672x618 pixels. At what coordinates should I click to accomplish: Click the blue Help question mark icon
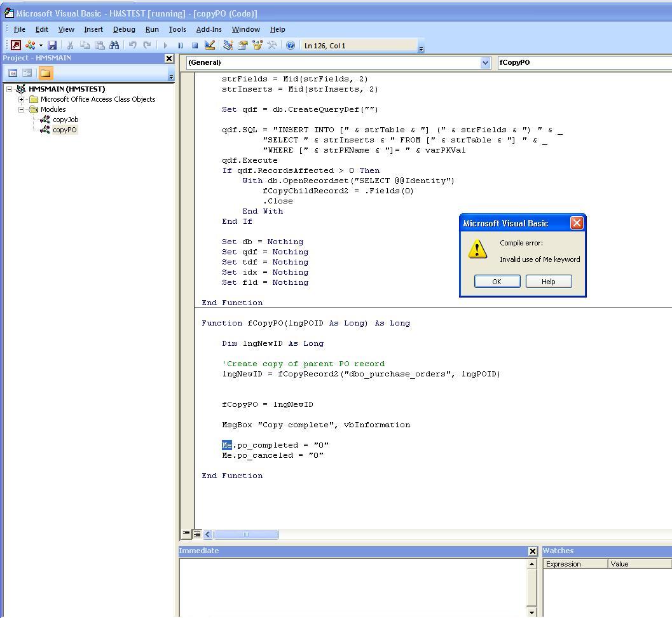tap(291, 45)
